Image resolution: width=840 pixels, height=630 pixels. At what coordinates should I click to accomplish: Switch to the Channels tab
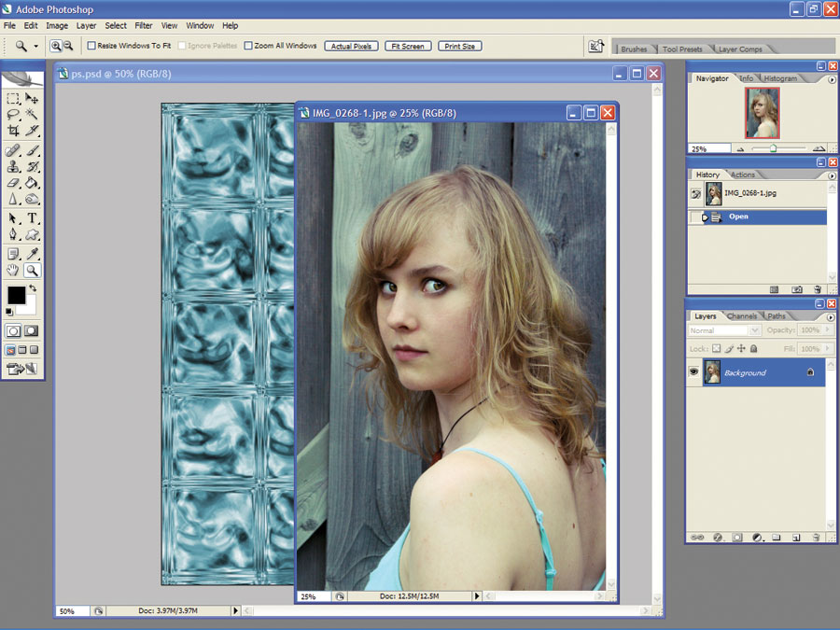(x=741, y=316)
